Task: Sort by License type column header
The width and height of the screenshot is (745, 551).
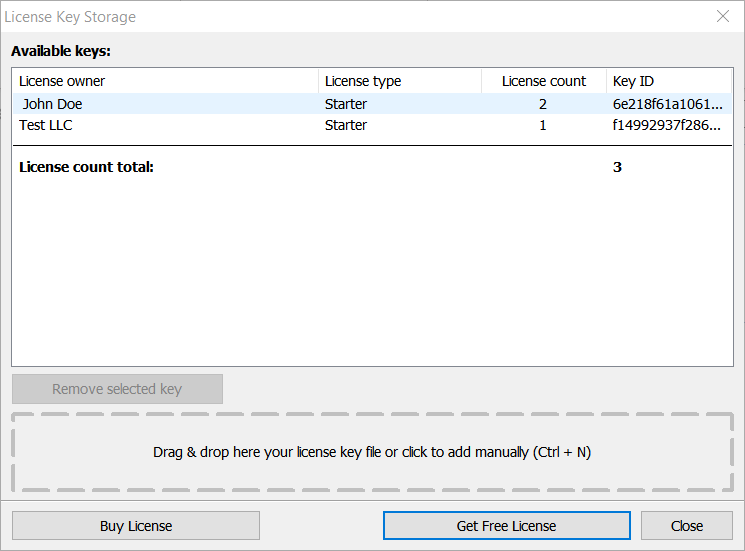Action: [x=400, y=81]
